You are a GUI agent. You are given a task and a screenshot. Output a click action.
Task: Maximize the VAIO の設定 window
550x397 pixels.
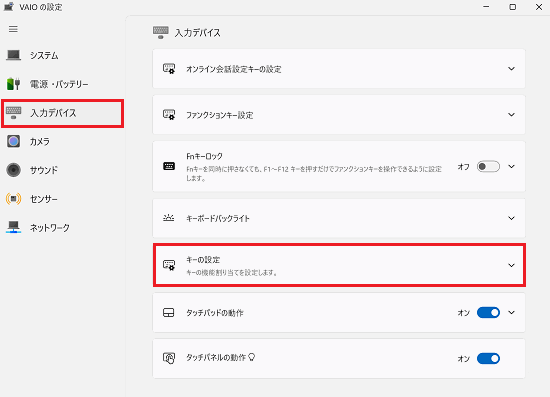click(x=512, y=7)
